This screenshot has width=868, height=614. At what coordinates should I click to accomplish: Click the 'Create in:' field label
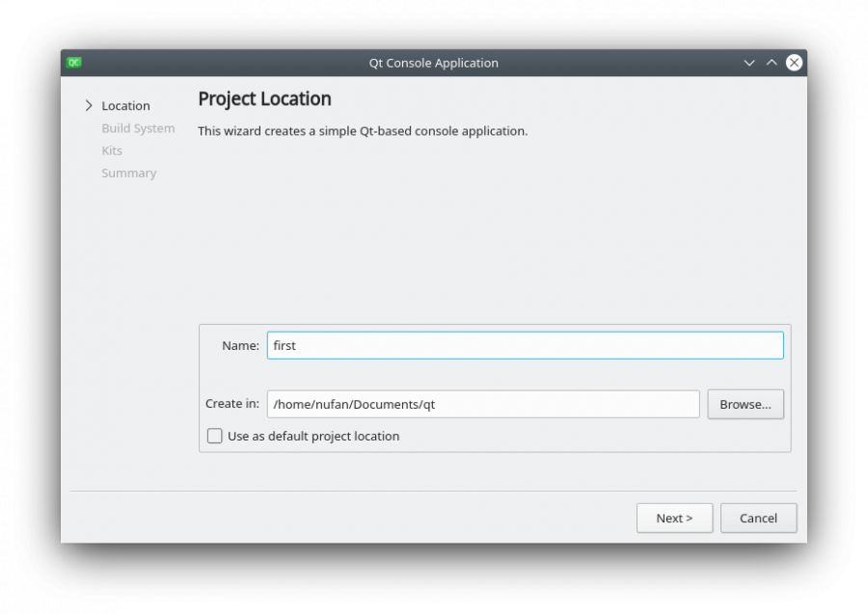[x=232, y=404]
